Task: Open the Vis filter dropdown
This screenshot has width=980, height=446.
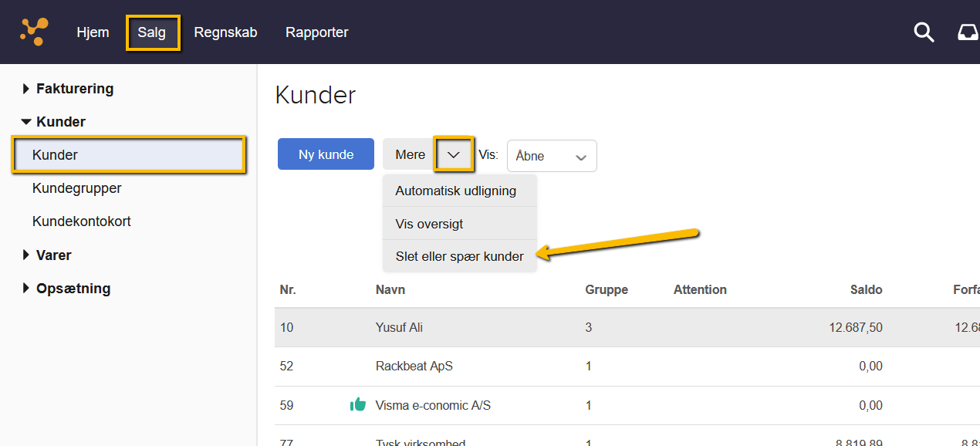Action: pos(551,156)
